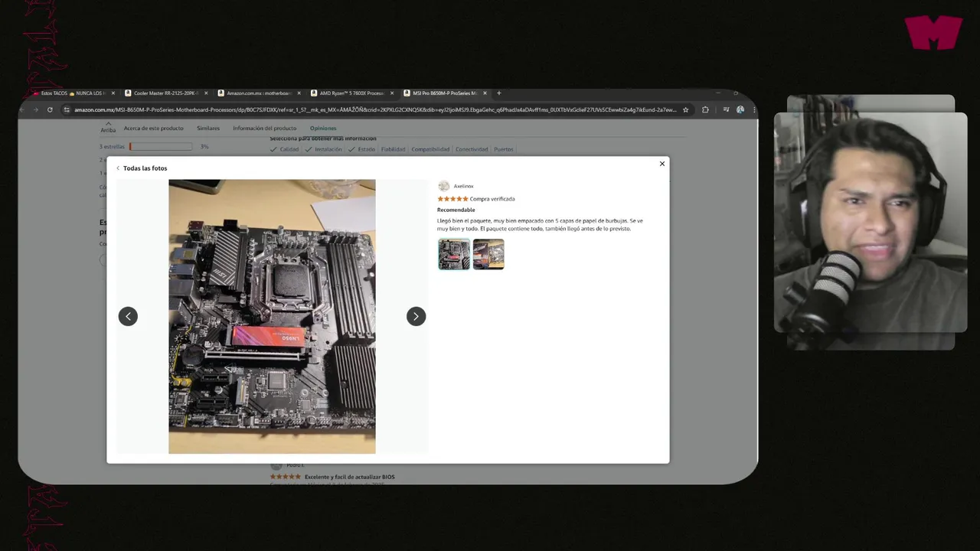
Task: Select the Puertos review topic
Action: [x=504, y=149]
